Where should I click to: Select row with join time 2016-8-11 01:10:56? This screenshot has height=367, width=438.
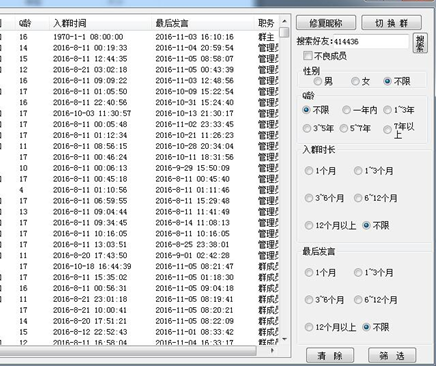[140, 190]
